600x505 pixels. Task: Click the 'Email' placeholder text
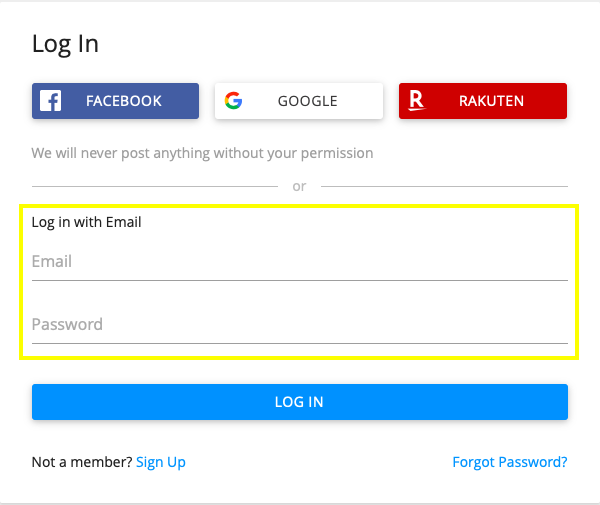52,262
